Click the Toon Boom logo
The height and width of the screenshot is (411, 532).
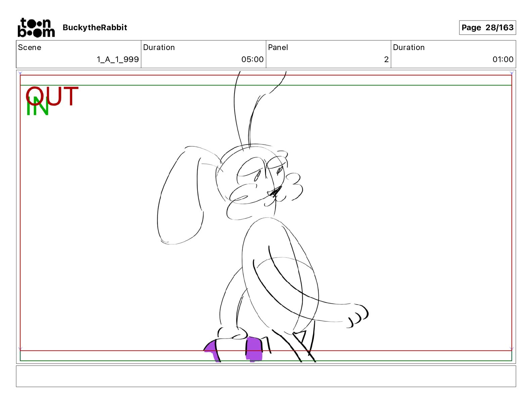coord(36,28)
